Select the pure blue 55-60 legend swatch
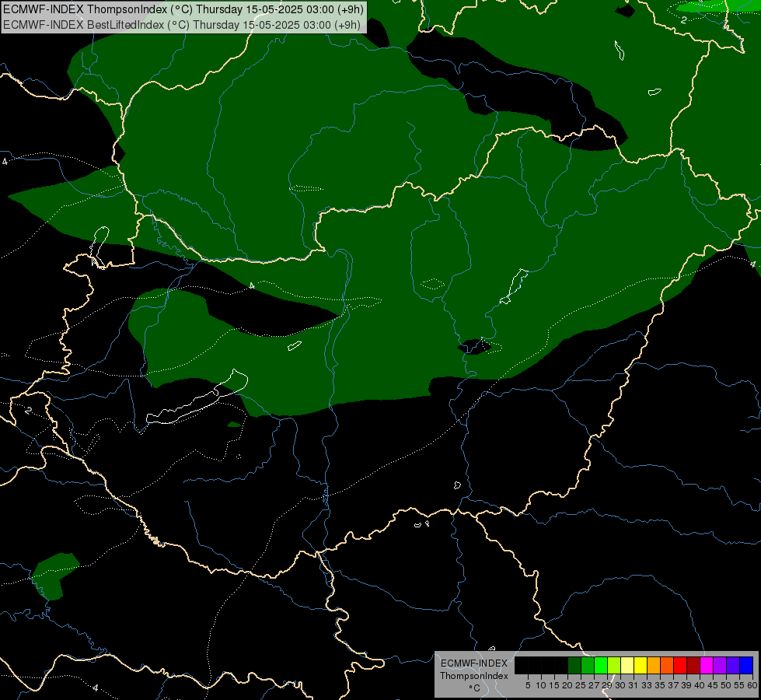The width and height of the screenshot is (761, 700). pyautogui.click(x=746, y=665)
